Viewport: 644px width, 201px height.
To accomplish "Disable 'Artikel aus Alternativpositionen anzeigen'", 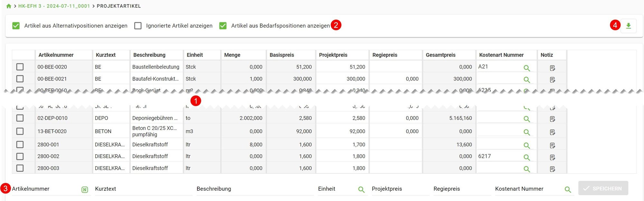I will tap(15, 25).
